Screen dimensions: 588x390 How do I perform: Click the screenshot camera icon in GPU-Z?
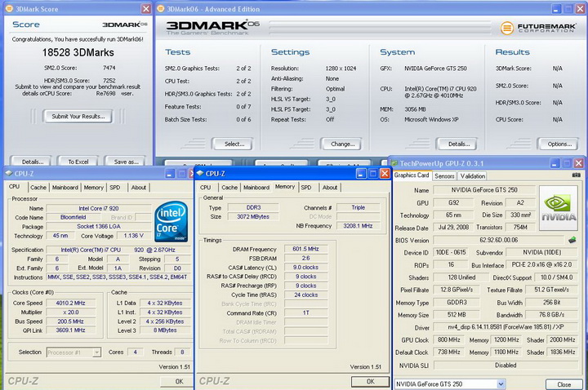(x=576, y=175)
